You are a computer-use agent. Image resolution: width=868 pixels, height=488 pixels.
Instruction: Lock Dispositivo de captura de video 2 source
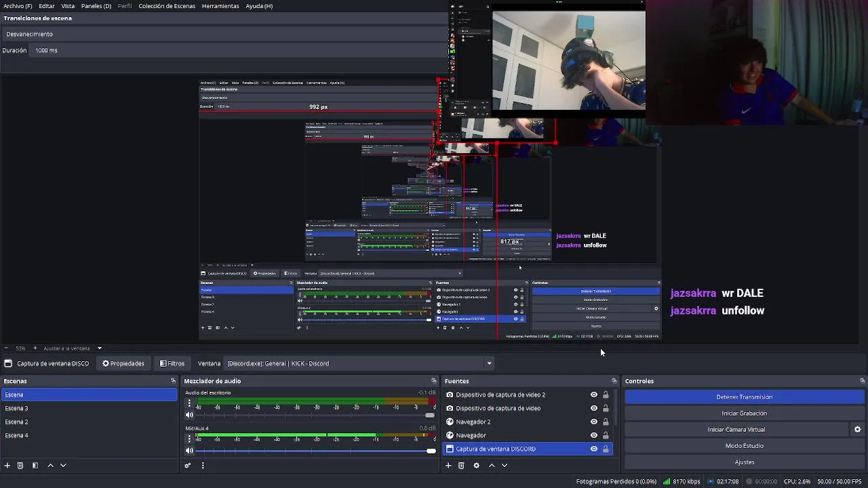pos(606,394)
